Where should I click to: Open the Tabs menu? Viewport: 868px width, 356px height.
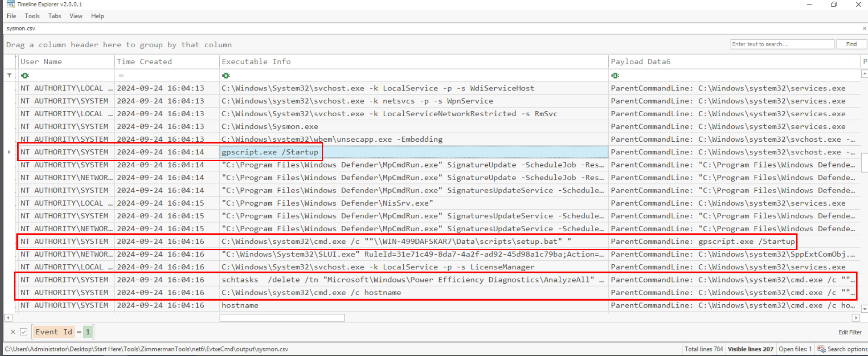tap(55, 16)
